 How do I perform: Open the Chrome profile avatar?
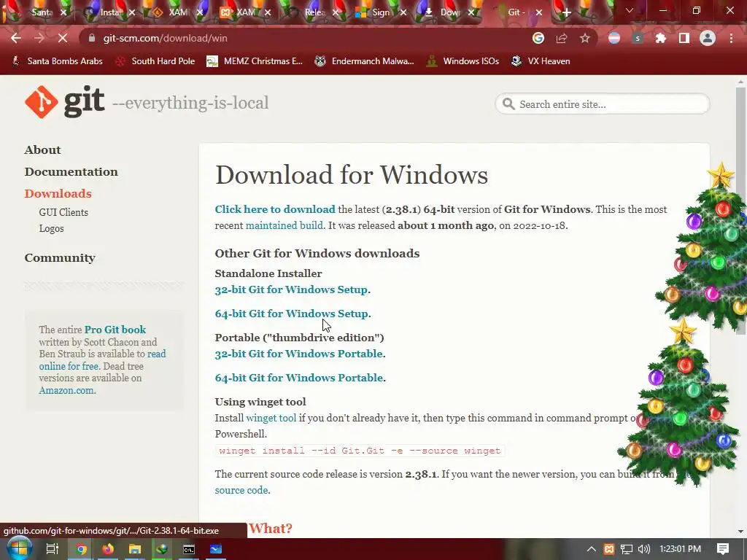click(x=708, y=38)
